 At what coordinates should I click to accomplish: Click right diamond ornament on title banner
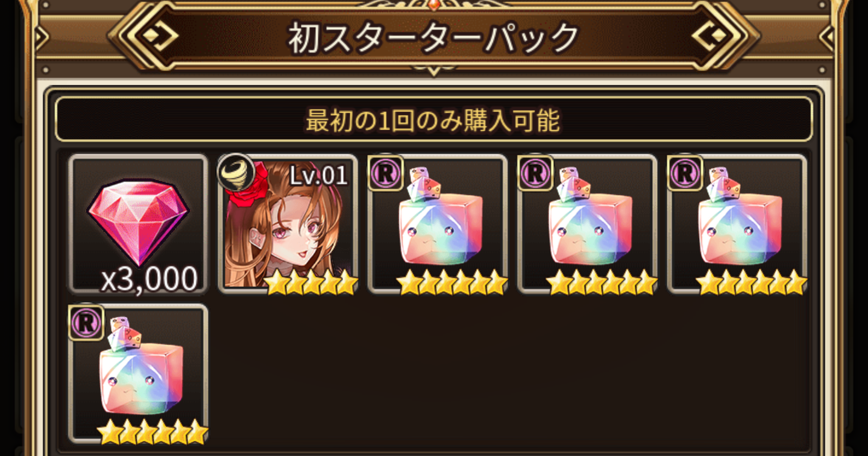point(708,37)
